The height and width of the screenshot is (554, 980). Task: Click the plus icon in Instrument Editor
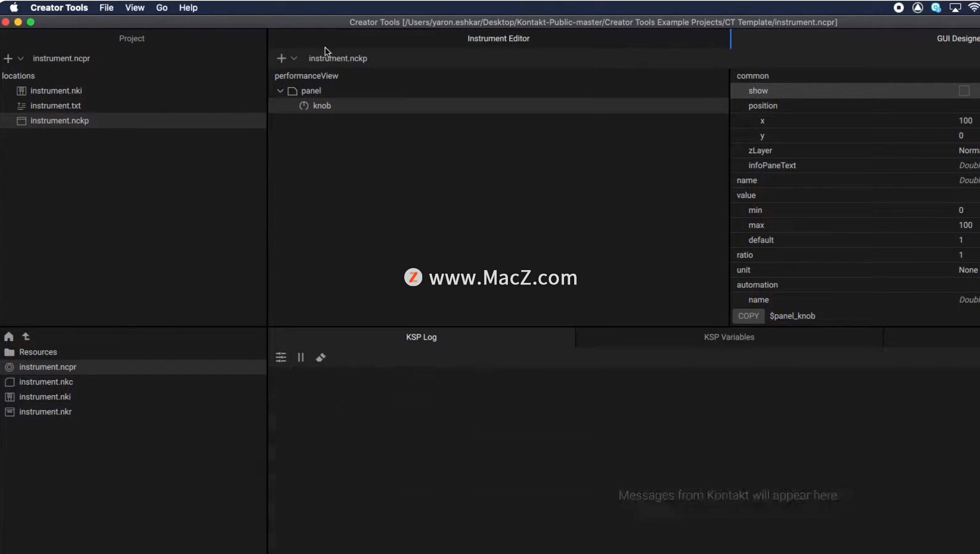click(281, 59)
